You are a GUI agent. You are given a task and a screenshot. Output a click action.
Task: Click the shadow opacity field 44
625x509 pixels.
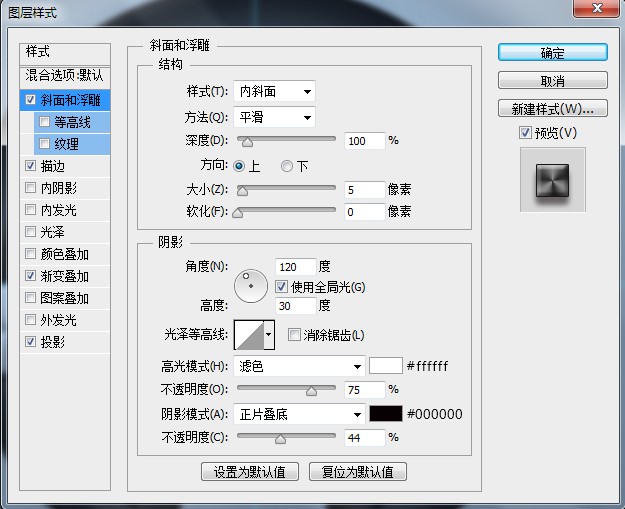tap(365, 438)
